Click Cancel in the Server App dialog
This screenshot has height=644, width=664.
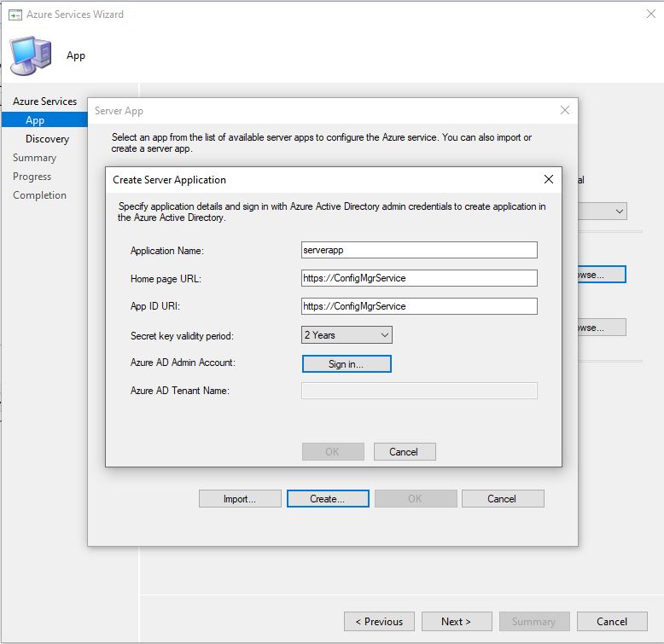click(x=503, y=499)
